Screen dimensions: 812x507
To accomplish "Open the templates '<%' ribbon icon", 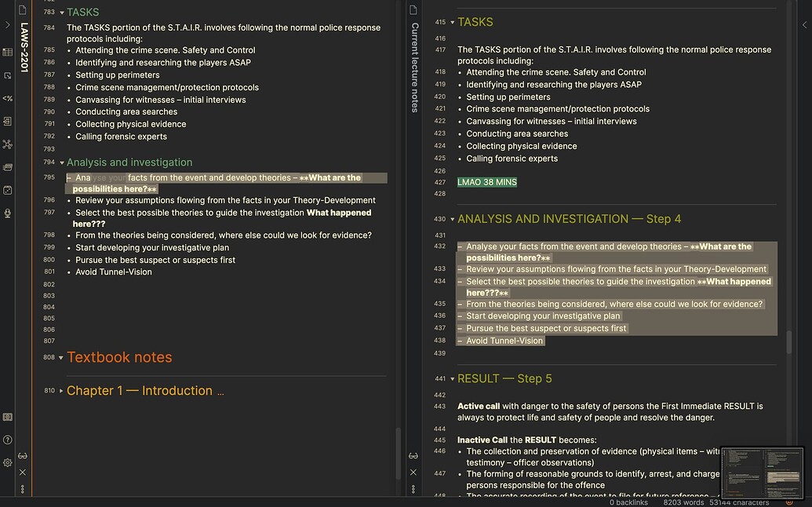I will pos(7,98).
